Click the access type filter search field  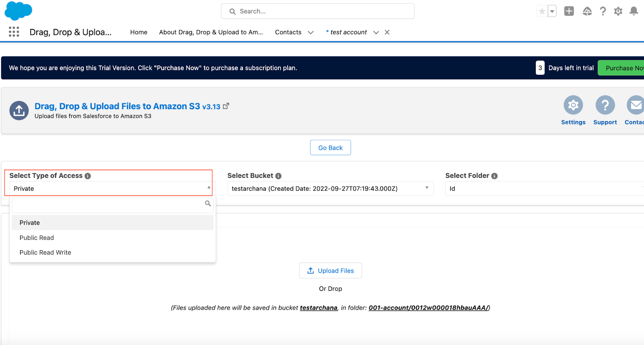[x=113, y=205]
